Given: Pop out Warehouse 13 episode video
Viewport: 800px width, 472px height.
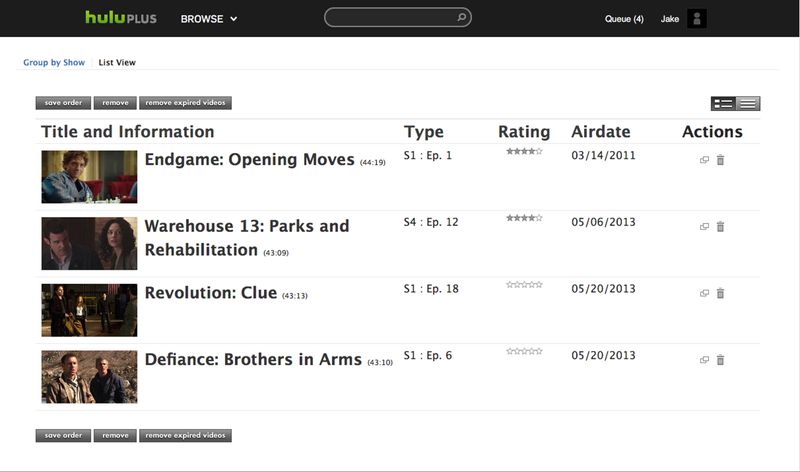Looking at the screenshot, I should tap(704, 227).
